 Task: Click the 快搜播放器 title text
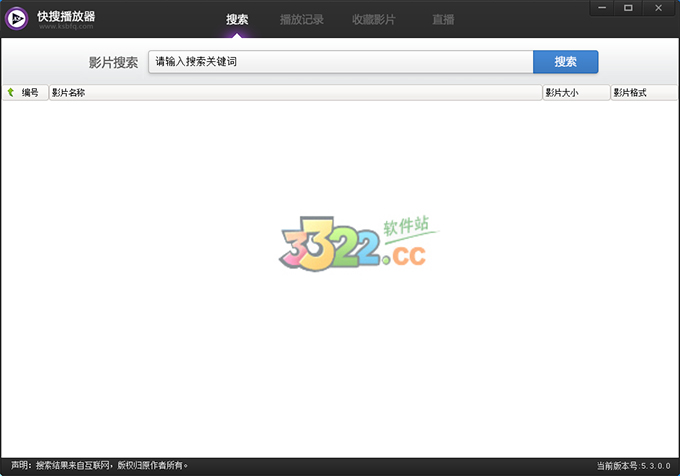[66, 15]
